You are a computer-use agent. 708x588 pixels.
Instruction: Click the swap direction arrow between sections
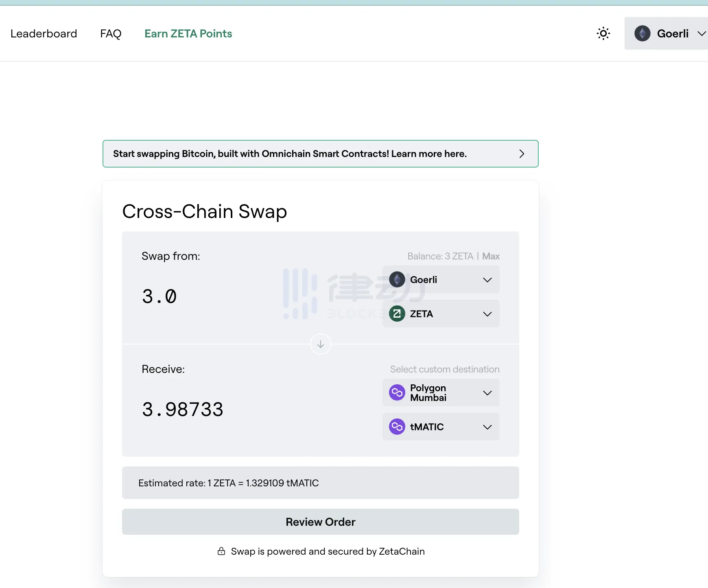point(320,344)
